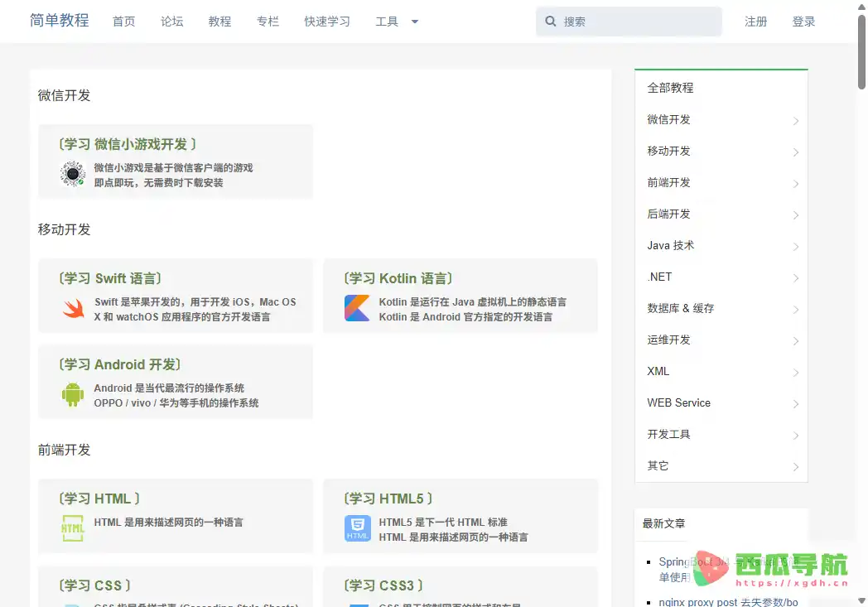This screenshot has width=868, height=607.
Task: Open 学习 CSS tutorial title
Action: (x=94, y=585)
